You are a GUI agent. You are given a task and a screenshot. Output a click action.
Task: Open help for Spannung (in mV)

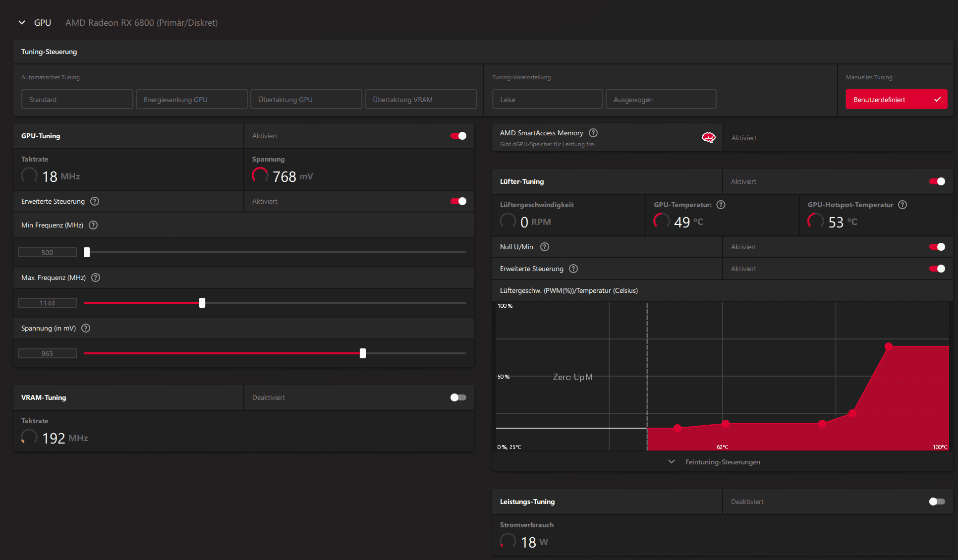pyautogui.click(x=86, y=328)
